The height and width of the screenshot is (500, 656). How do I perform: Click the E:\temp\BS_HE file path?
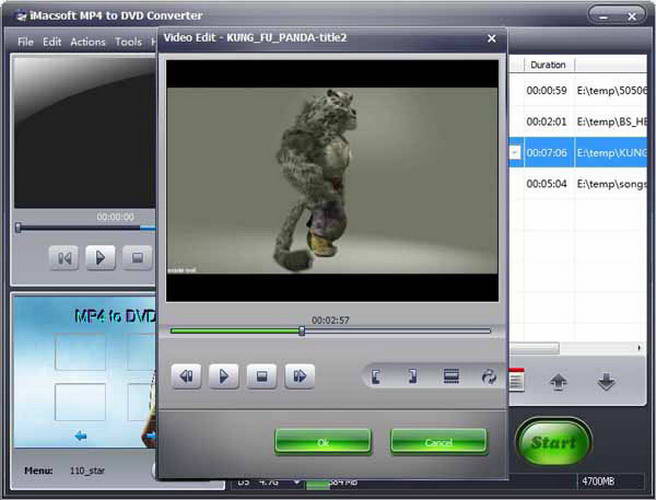[x=612, y=121]
